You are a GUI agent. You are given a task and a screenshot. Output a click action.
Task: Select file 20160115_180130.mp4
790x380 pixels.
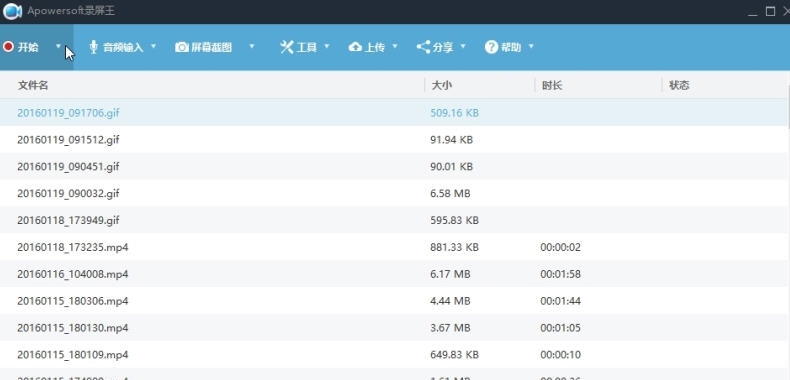[73, 328]
